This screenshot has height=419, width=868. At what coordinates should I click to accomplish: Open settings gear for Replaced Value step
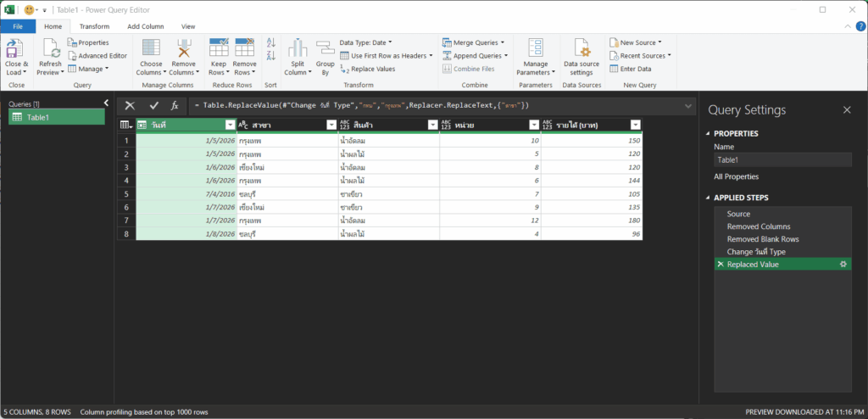coord(843,265)
